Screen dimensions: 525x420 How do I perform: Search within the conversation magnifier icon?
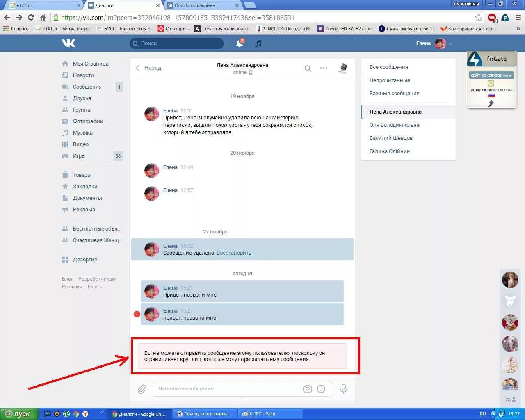point(308,68)
